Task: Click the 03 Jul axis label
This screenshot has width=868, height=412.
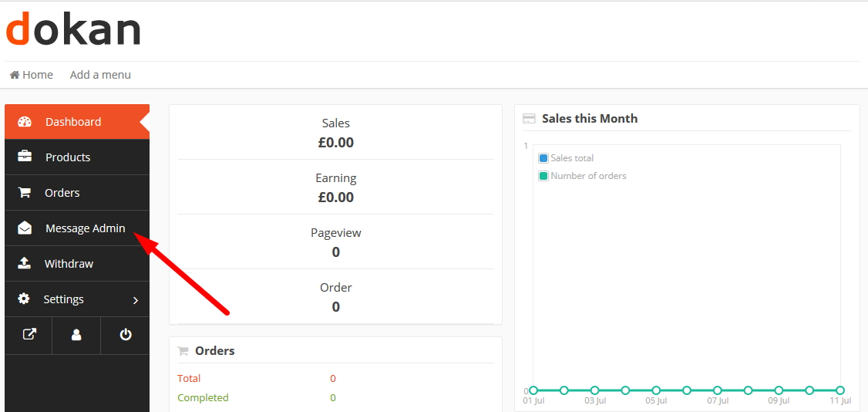Action: tap(594, 400)
